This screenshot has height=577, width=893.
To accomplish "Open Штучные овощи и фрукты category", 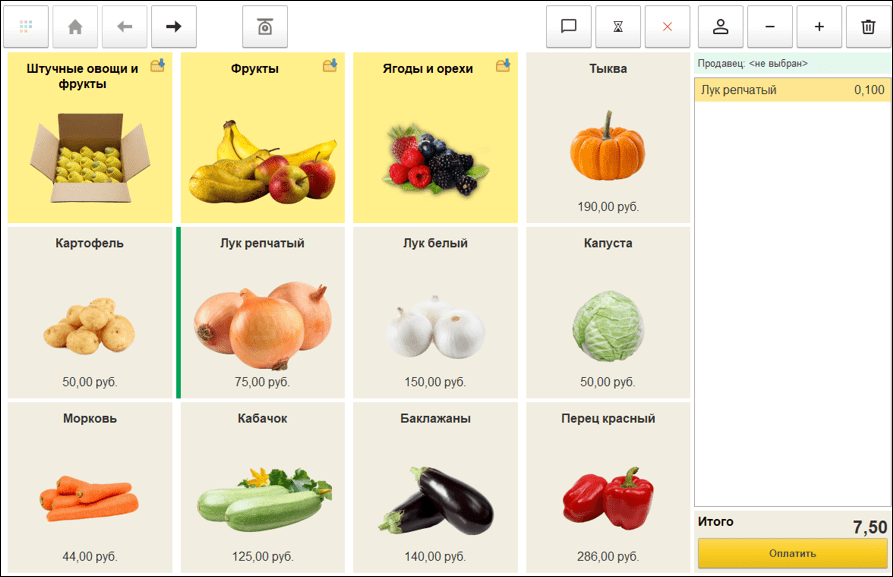I will point(90,137).
